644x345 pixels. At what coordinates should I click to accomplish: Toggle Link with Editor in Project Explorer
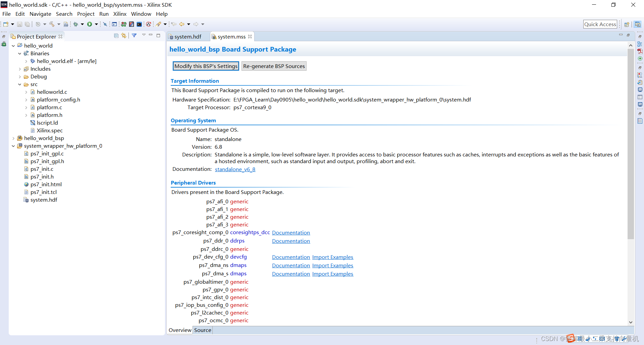[x=124, y=36]
